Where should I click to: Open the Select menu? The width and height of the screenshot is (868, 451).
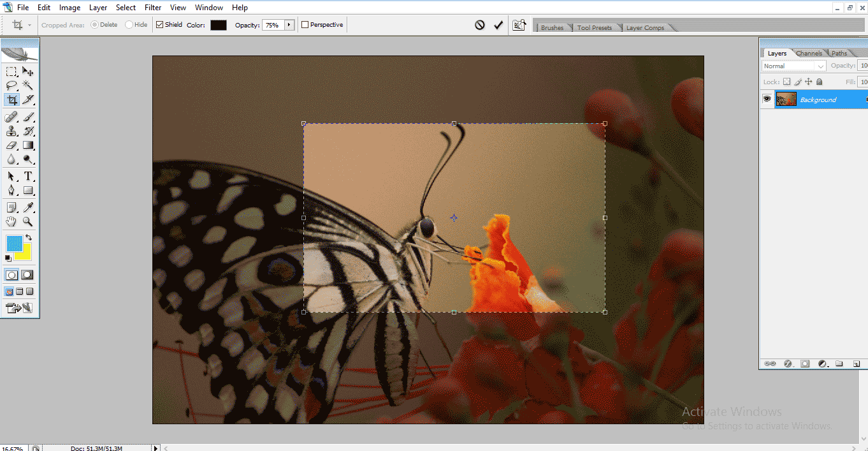pyautogui.click(x=126, y=8)
